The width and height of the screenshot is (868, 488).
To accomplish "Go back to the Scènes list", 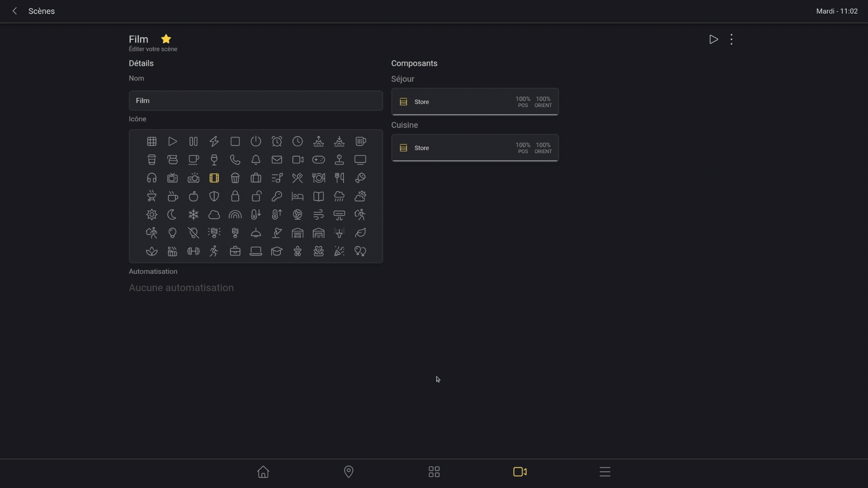I will (x=15, y=11).
